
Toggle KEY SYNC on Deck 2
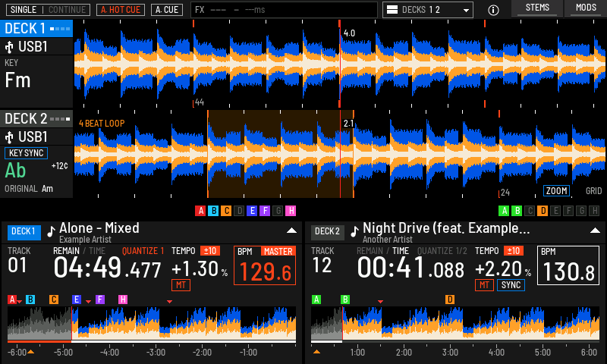[26, 153]
